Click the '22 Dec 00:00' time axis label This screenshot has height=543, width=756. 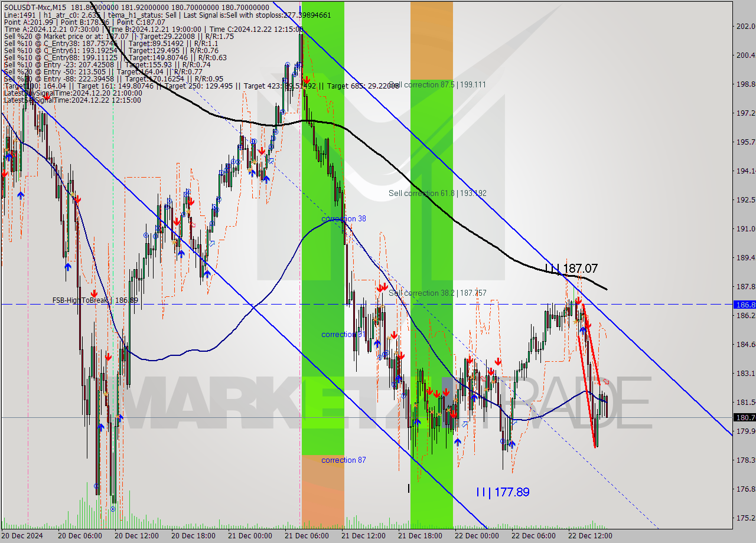(477, 535)
